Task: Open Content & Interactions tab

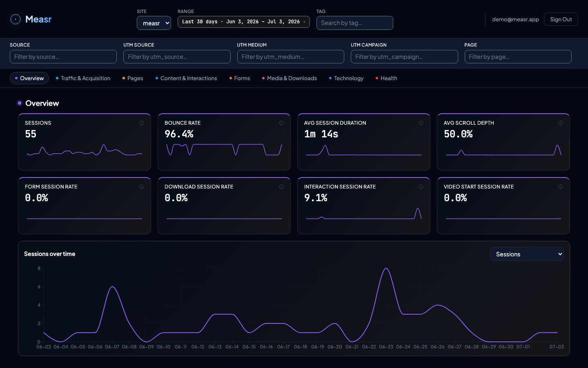Action: [x=186, y=78]
